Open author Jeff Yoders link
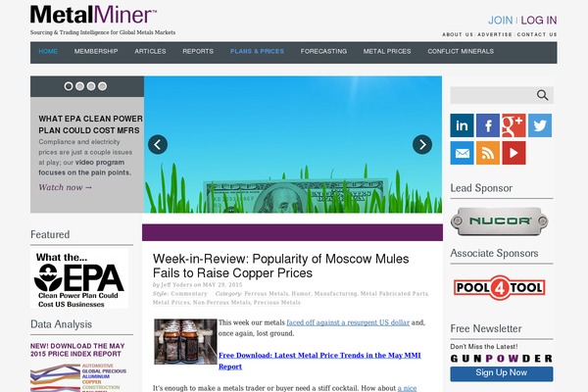Image resolution: width=588 pixels, height=392 pixels. (176, 285)
